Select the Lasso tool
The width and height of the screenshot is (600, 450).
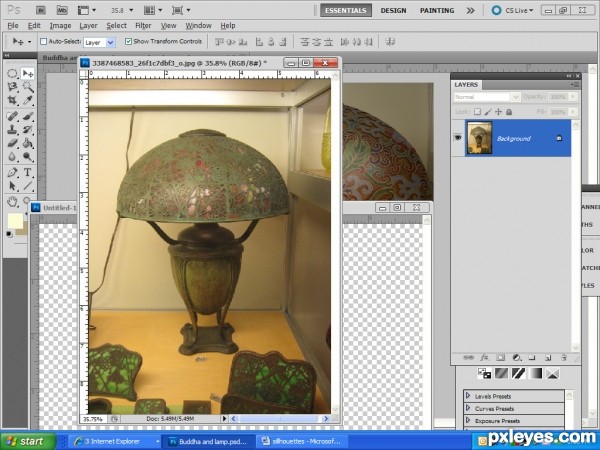pos(13,87)
